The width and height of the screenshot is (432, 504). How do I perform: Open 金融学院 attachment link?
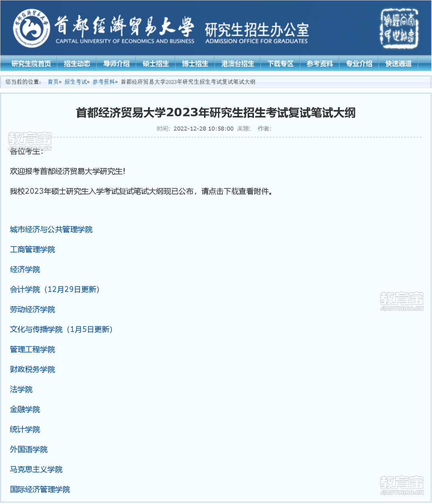[x=25, y=410]
